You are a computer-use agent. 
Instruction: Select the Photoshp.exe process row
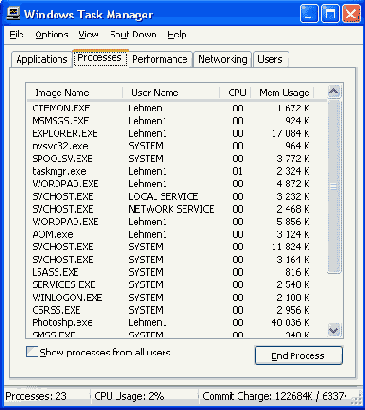click(x=177, y=323)
